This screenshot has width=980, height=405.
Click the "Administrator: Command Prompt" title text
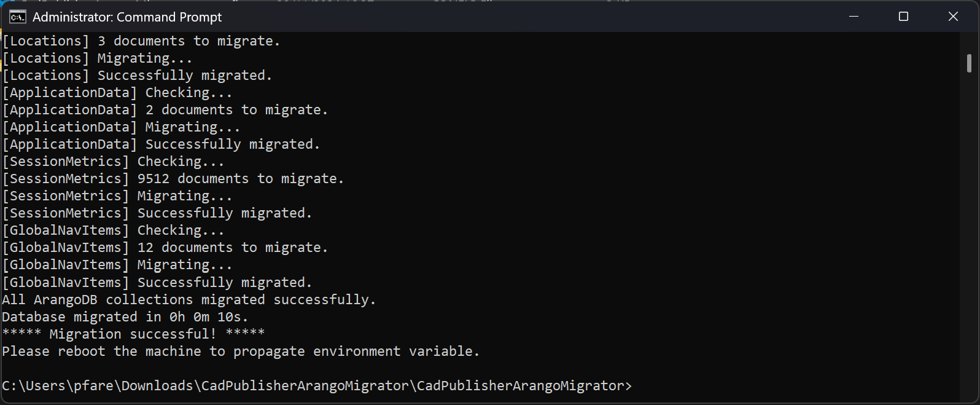(127, 17)
